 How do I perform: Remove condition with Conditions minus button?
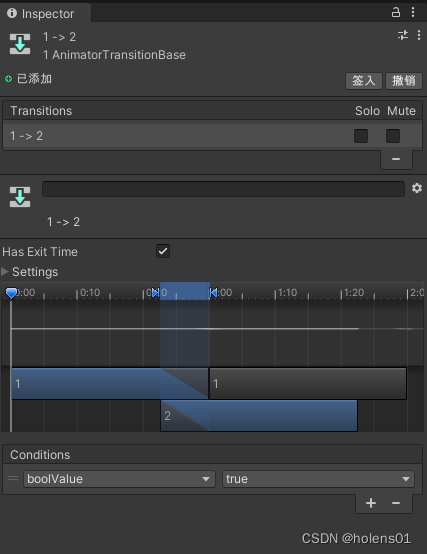tap(396, 503)
